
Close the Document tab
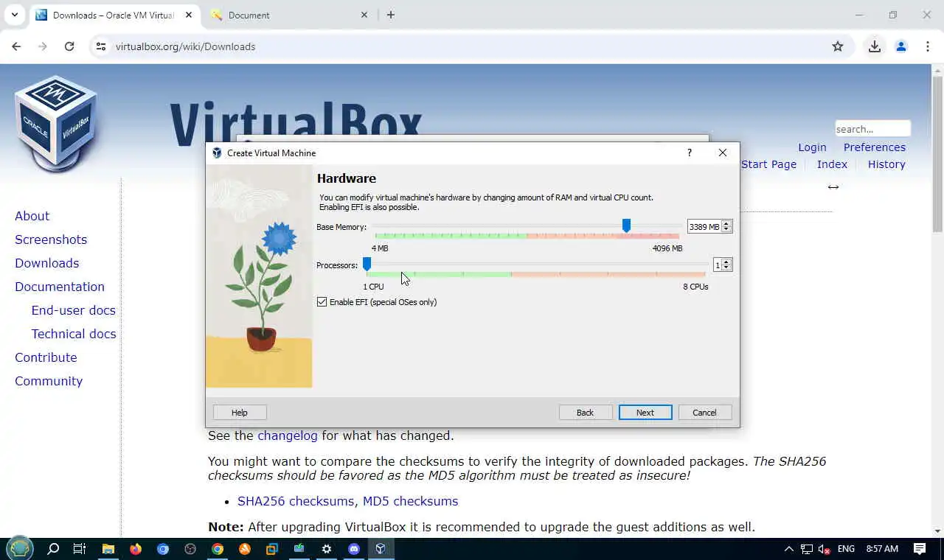point(364,15)
